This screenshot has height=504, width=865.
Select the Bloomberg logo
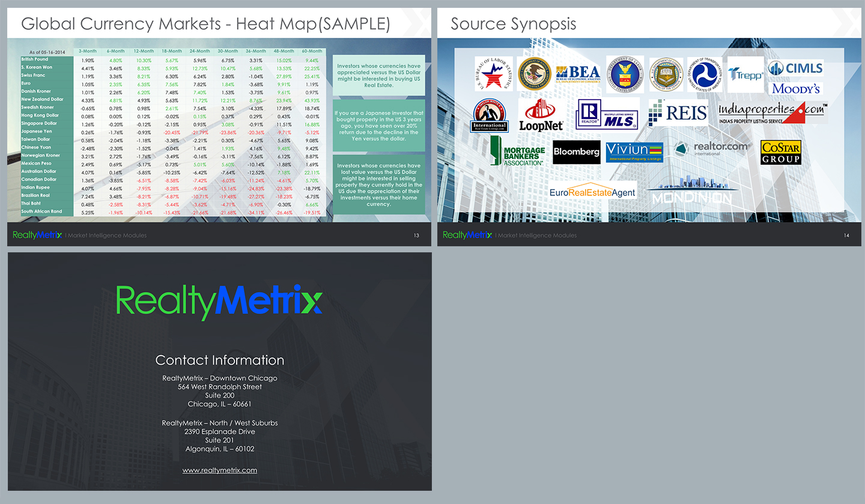coord(576,152)
